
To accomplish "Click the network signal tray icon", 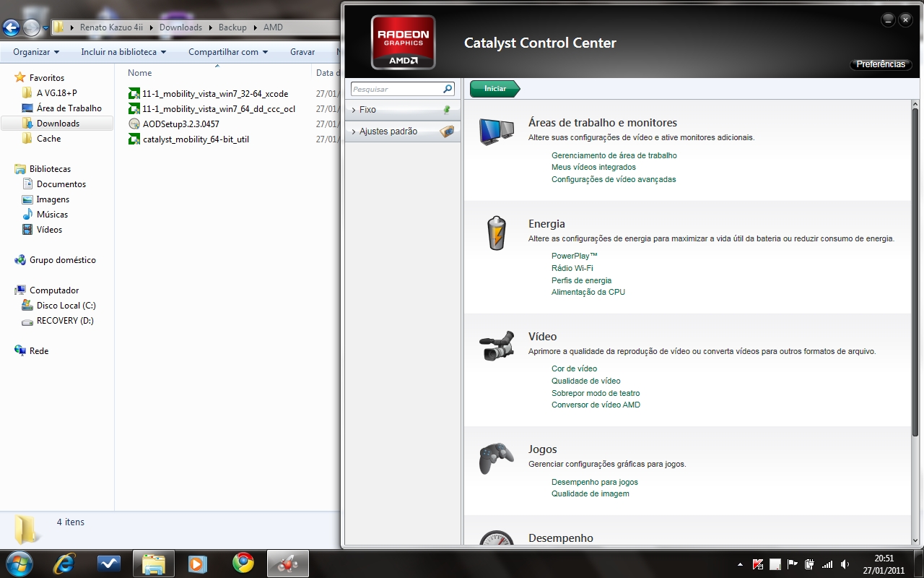I will click(x=827, y=564).
